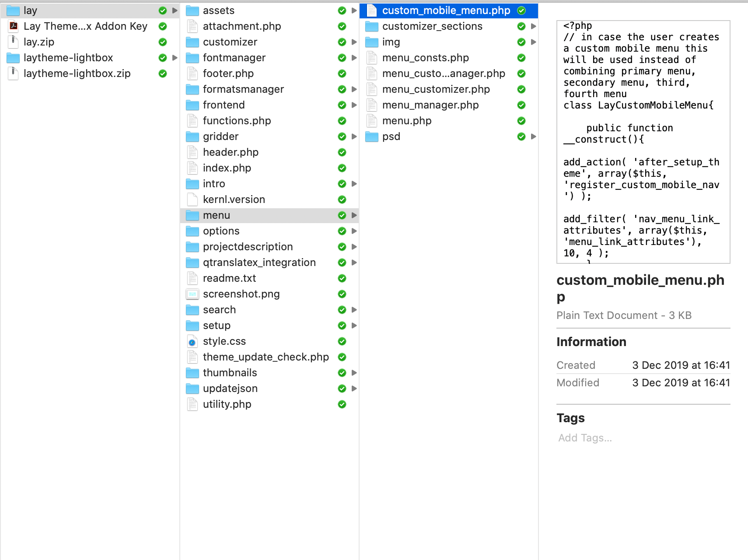Image resolution: width=748 pixels, height=560 pixels.
Task: Select the options folder
Action: pyautogui.click(x=221, y=231)
